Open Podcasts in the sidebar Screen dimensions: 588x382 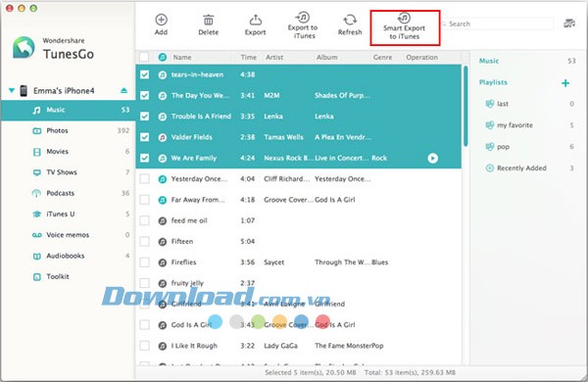(x=68, y=193)
